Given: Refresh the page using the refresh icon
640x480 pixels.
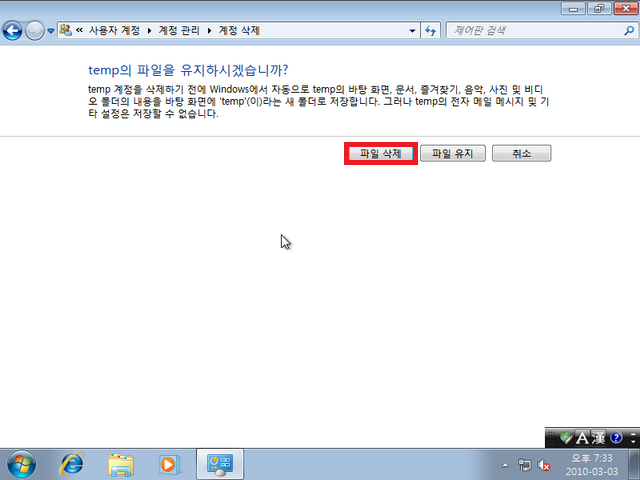Looking at the screenshot, I should point(431,31).
